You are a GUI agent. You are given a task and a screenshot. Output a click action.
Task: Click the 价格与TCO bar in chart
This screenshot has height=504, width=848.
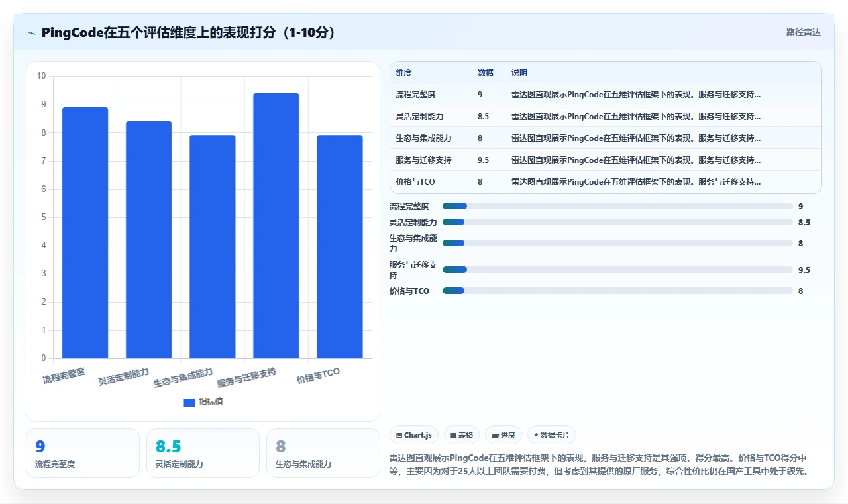(339, 247)
